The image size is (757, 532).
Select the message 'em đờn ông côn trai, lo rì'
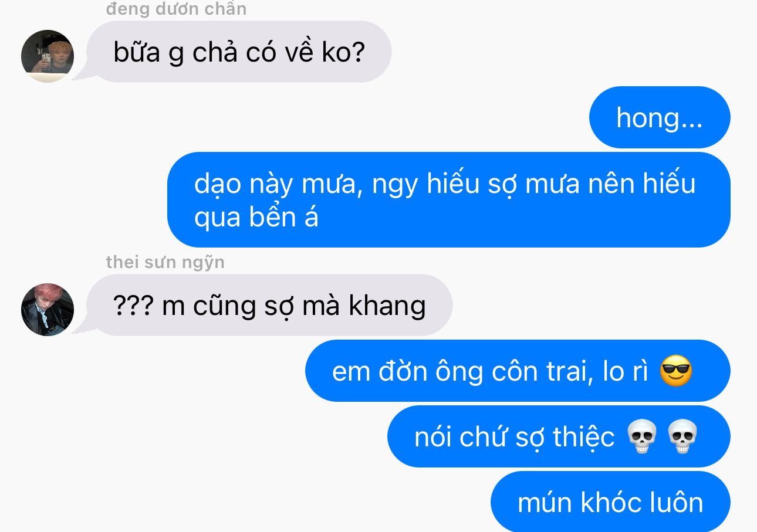(x=518, y=371)
